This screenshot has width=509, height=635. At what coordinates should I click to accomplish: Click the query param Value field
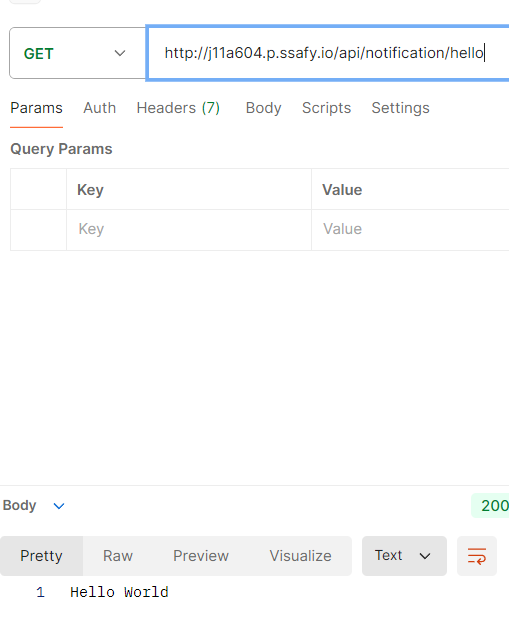(410, 230)
